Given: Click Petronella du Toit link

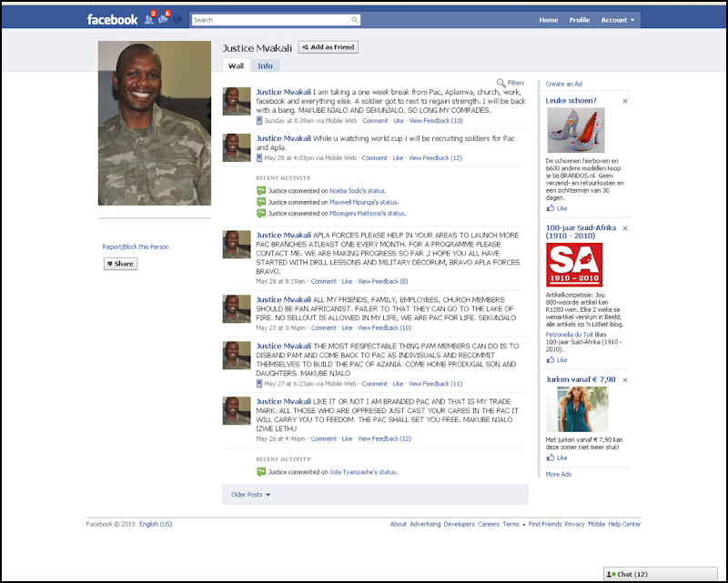Looking at the screenshot, I should (570, 334).
